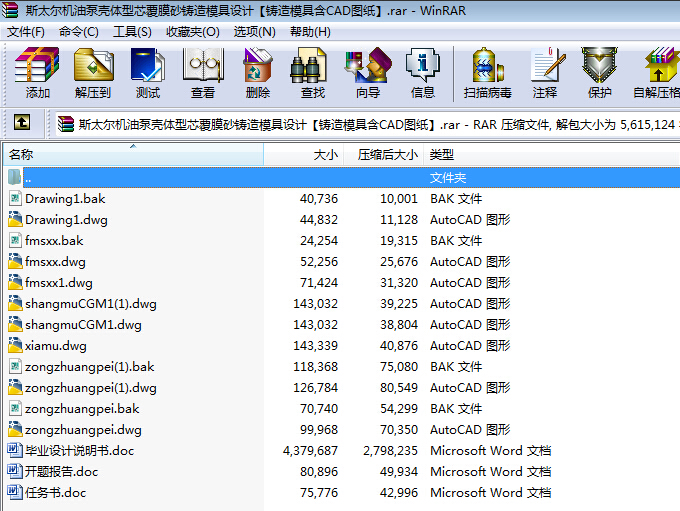This screenshot has width=680, height=511.
Task: Click the 开题报告.doc Word icon
Action: [x=15, y=471]
